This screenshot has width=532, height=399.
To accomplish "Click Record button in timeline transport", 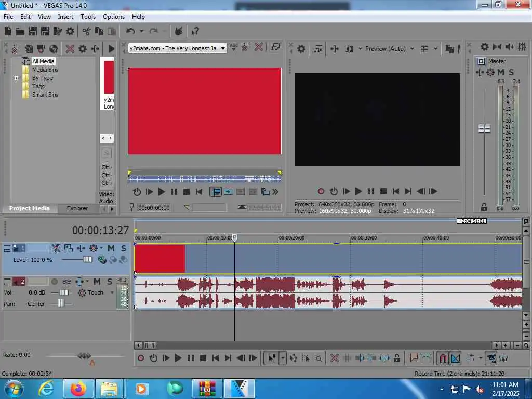I will coord(140,358).
